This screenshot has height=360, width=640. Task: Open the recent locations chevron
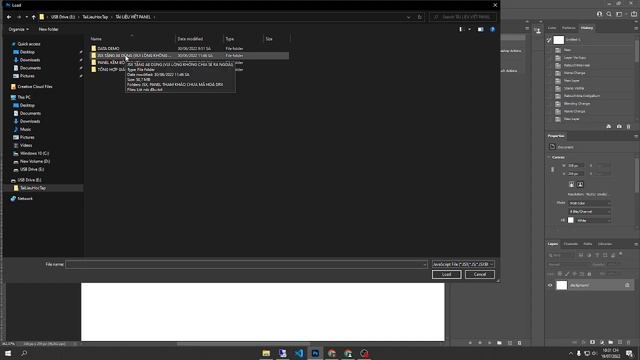[x=27, y=17]
